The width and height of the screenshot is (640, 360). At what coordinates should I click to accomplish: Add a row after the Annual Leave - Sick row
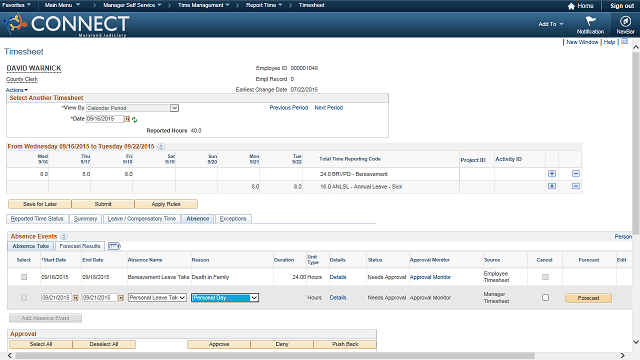[552, 186]
